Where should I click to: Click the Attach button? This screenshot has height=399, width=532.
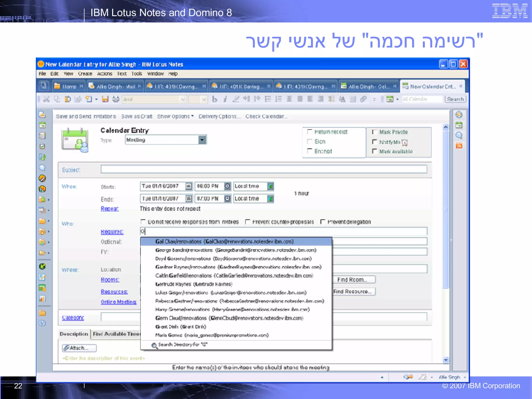tap(79, 348)
